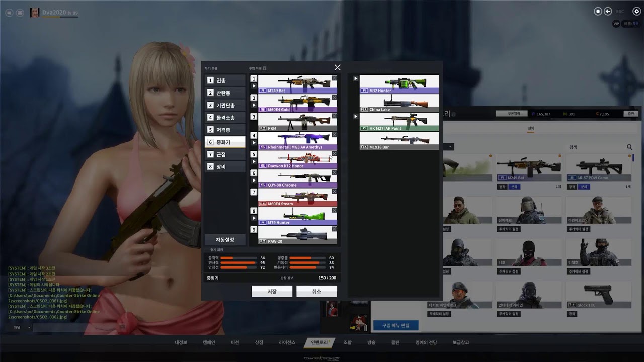Open 보급창고 in bottom menu
The image size is (644, 362).
click(x=460, y=342)
